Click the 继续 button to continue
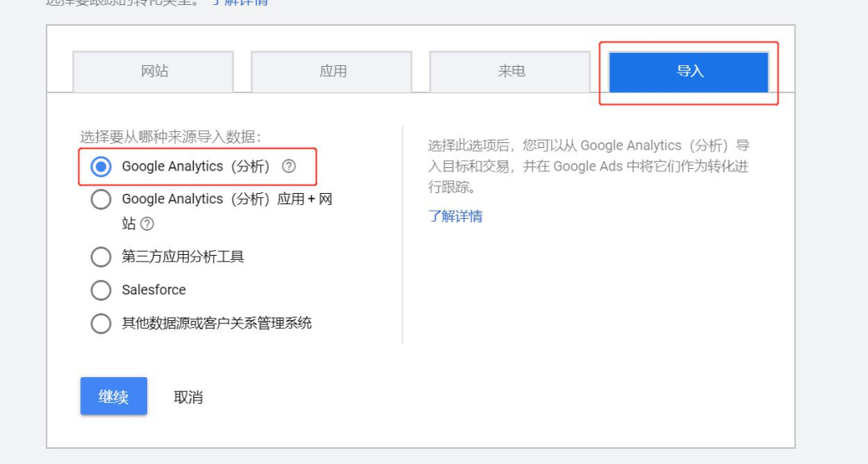Screen dimensions: 868x464 (x=113, y=396)
